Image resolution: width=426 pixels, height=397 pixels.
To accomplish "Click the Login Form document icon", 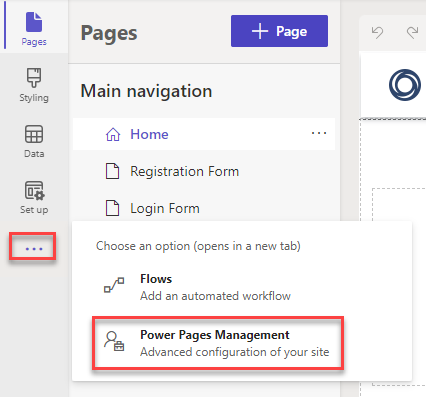I will (x=112, y=208).
